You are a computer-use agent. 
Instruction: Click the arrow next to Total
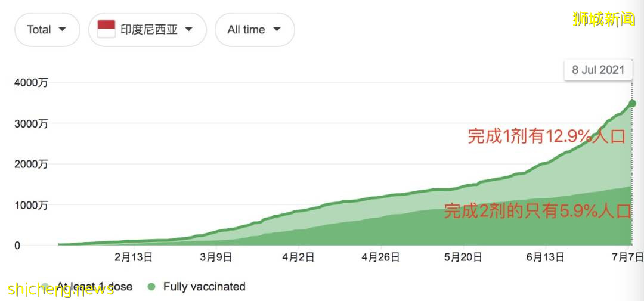[62, 29]
